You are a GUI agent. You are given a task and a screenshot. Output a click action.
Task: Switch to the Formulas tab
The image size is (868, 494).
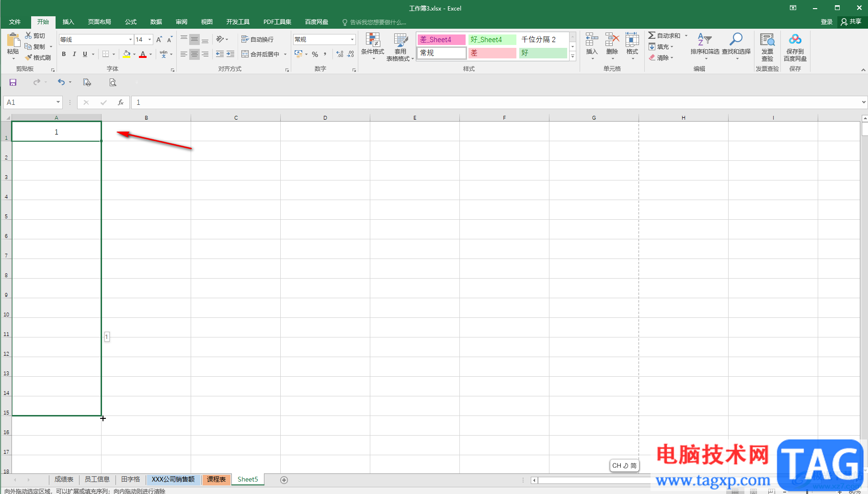(x=131, y=22)
